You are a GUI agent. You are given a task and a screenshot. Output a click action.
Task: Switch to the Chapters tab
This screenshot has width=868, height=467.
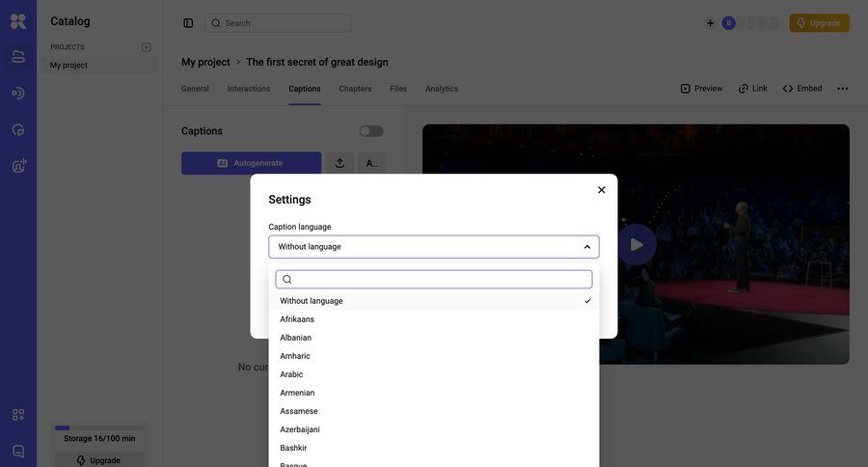[355, 89]
